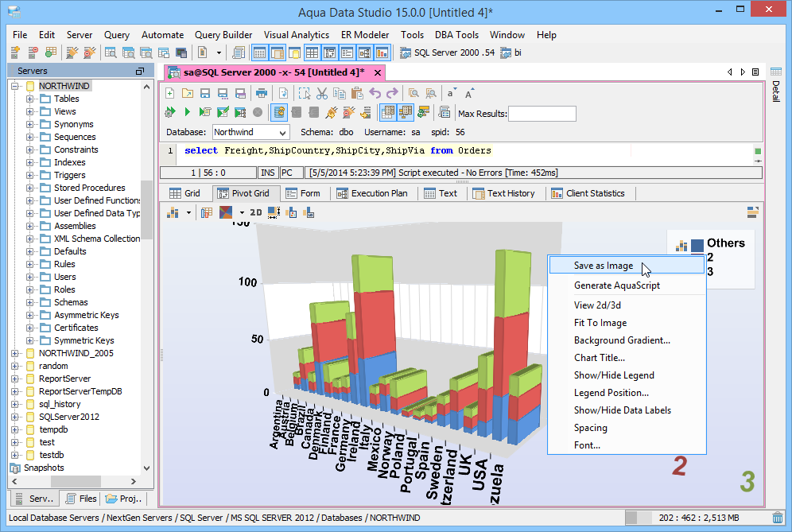The width and height of the screenshot is (792, 532).
Task: Click the Cut scissors icon
Action: 322,93
